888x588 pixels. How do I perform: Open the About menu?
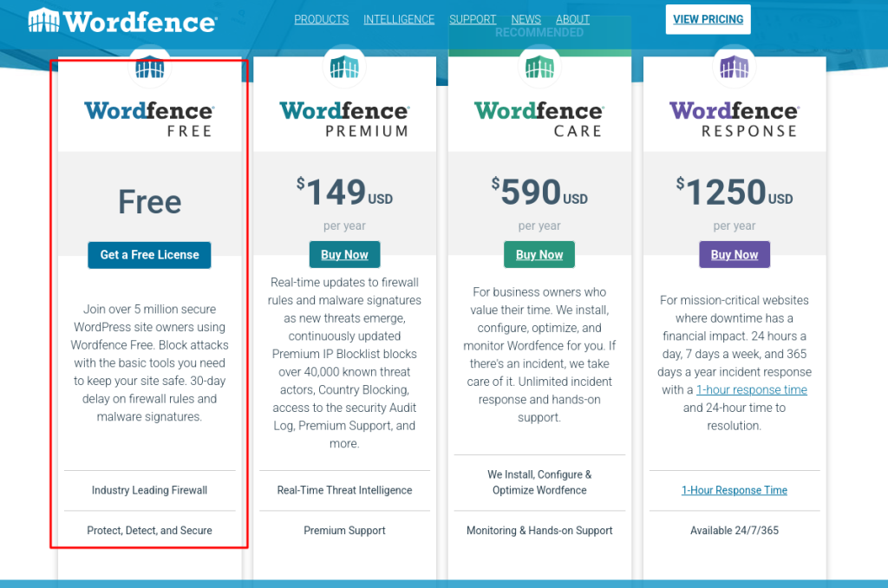point(572,19)
